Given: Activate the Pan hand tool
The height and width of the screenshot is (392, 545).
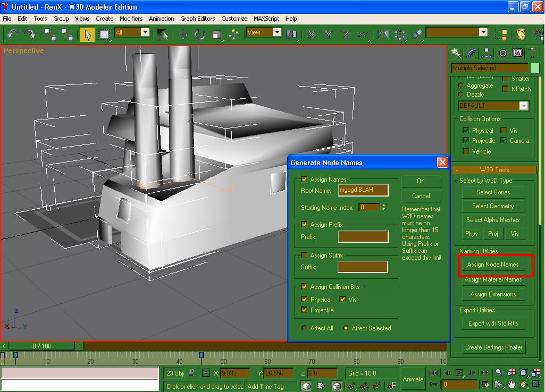Looking at the screenshot, I should point(512,385).
